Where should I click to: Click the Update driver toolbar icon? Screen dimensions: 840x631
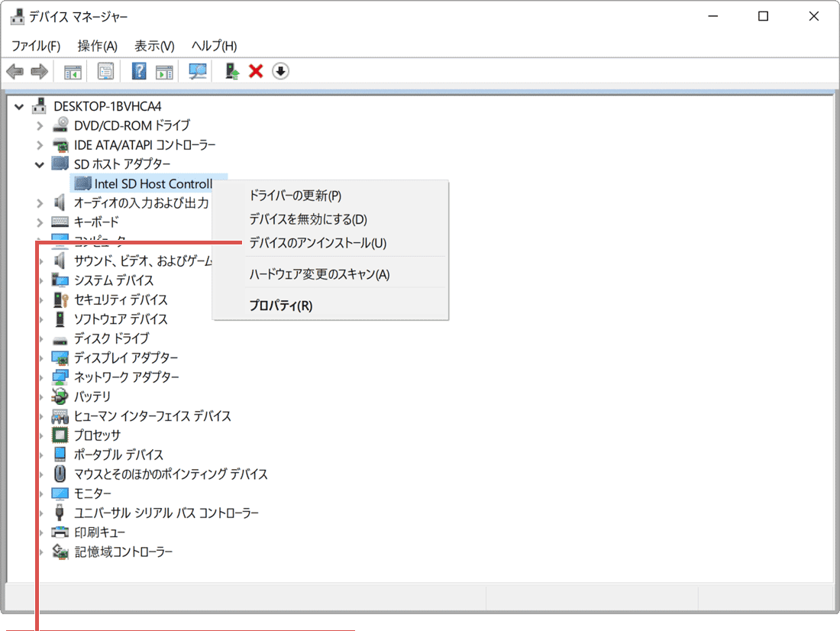click(x=231, y=70)
